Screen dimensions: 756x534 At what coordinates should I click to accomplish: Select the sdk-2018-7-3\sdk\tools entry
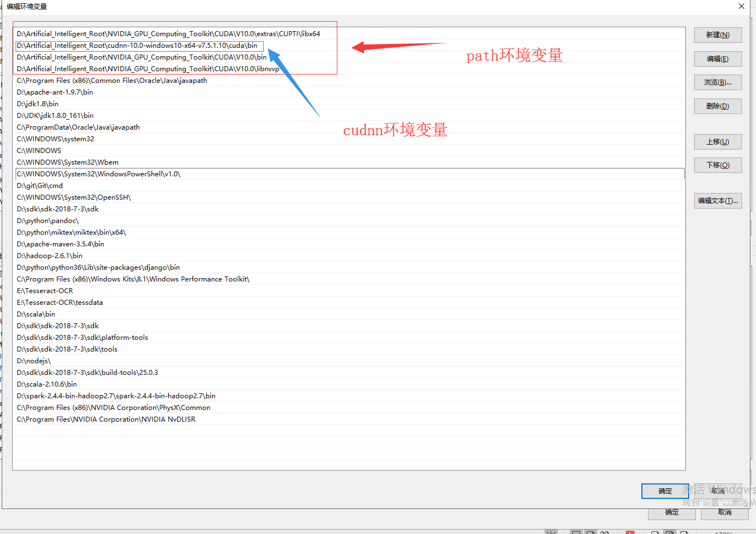point(349,349)
